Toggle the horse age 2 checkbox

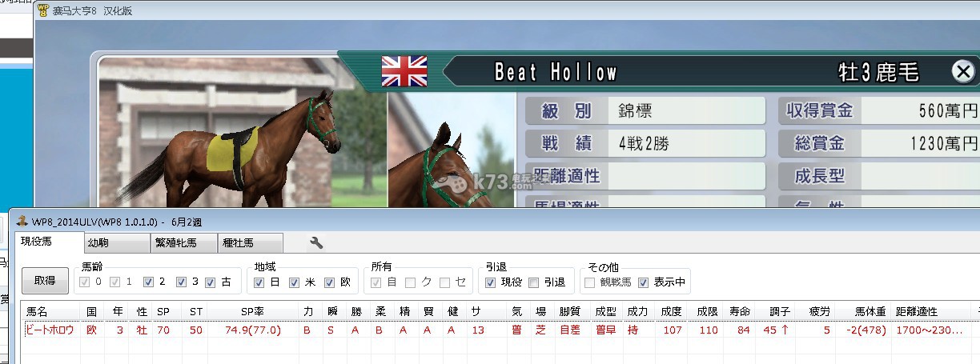coord(147,282)
